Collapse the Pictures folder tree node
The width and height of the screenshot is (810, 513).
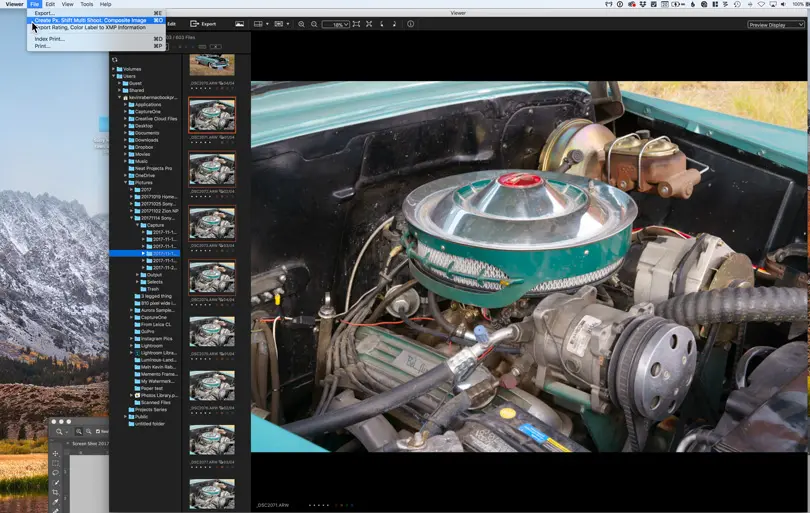tap(126, 183)
